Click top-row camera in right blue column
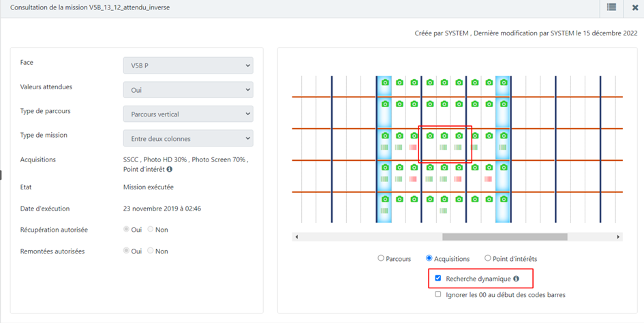Screen dimensions: 644x323 click(504, 82)
